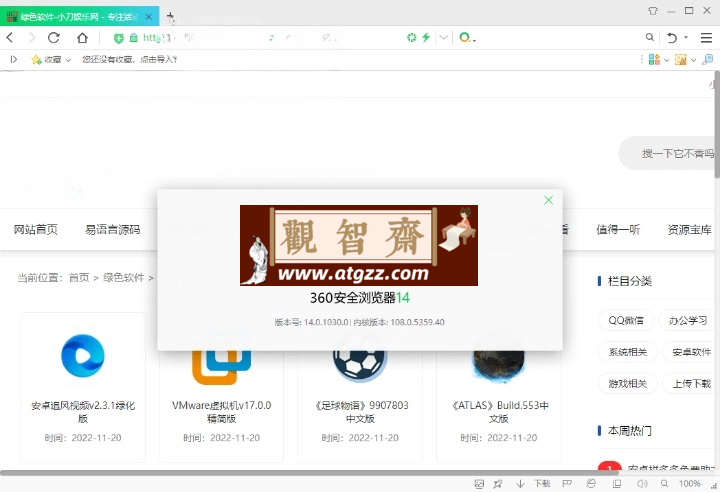Click the blue find tool icon
This screenshot has width=720, height=492.
(x=708, y=59)
